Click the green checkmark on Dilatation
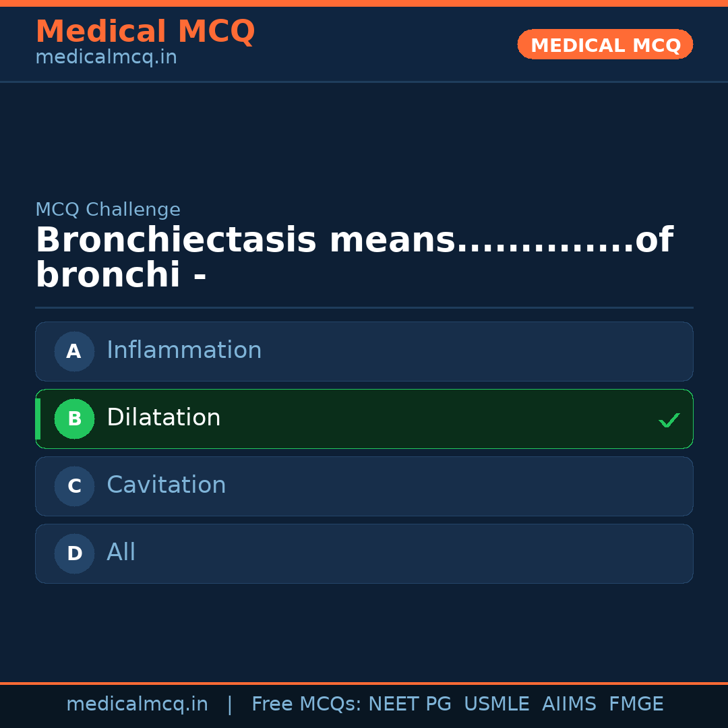 (x=669, y=420)
